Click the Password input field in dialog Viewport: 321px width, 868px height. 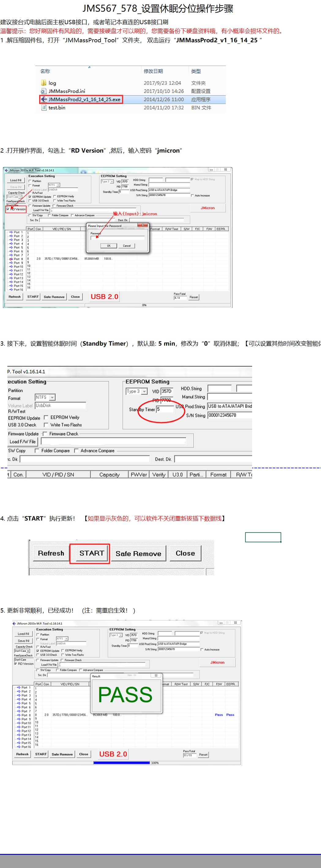(118, 238)
